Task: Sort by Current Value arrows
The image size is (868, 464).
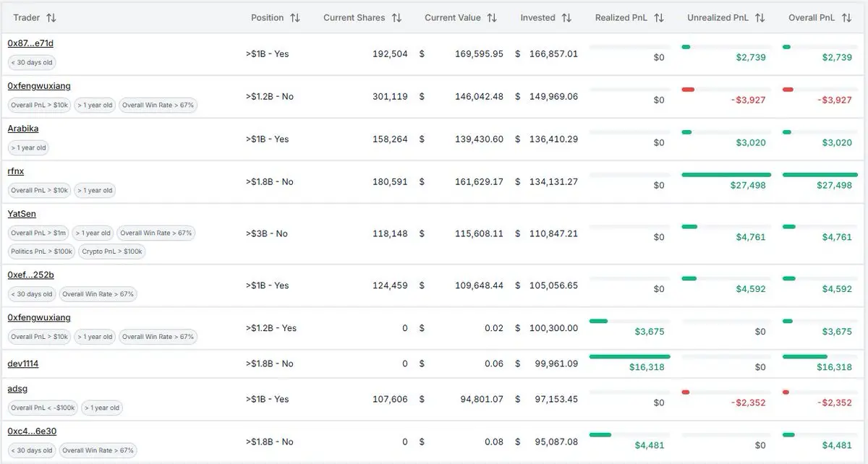Action: click(492, 17)
